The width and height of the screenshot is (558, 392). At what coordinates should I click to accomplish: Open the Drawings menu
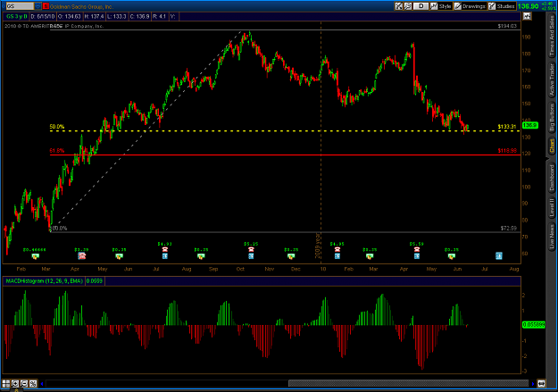coord(471,5)
